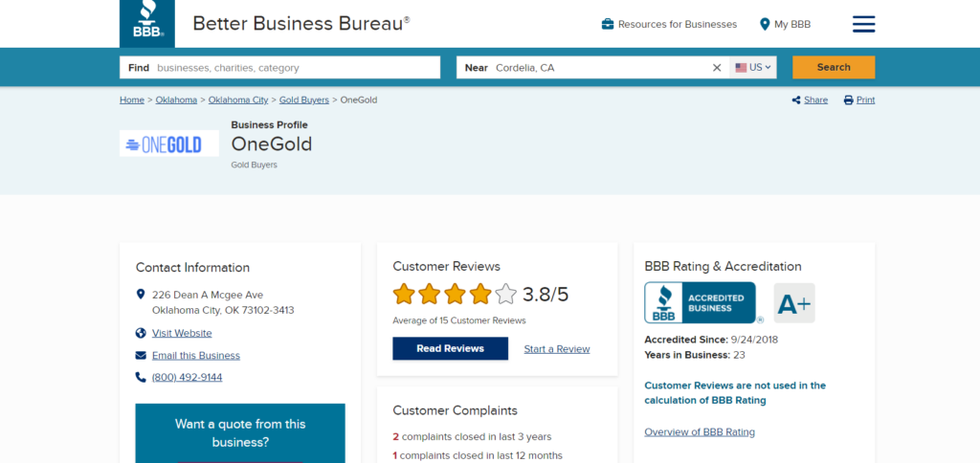The image size is (980, 463).
Task: Go to Home breadcrumb
Action: (132, 100)
